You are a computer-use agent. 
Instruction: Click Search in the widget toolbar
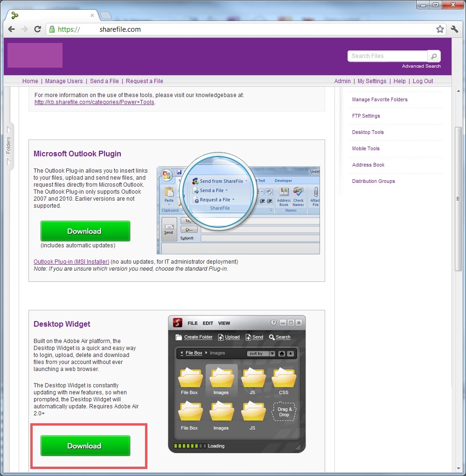coord(280,337)
